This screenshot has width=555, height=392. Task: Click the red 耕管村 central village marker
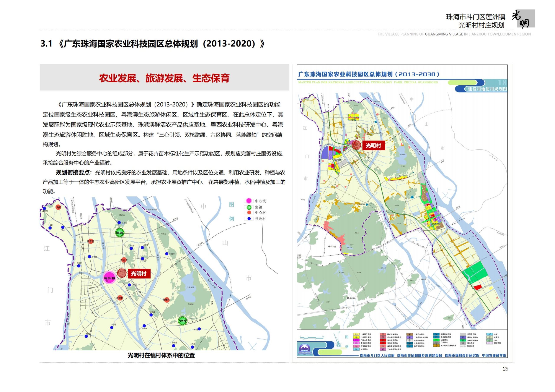pos(91,241)
